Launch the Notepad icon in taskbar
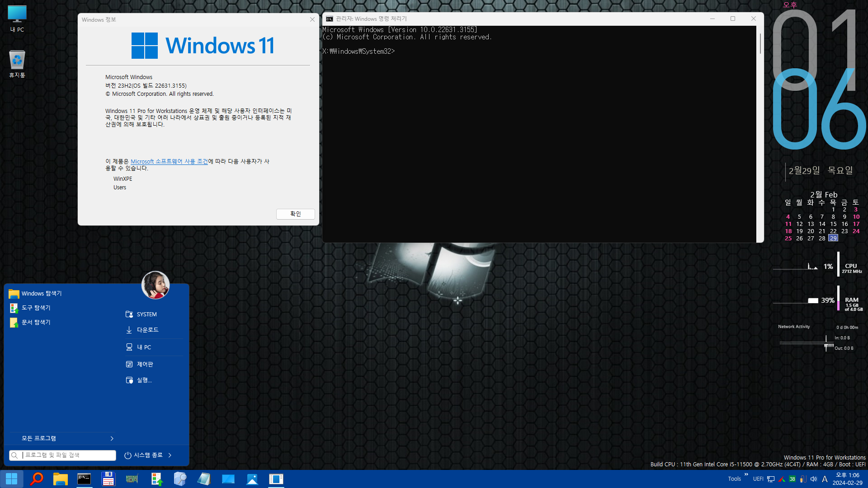The image size is (868, 488). [204, 479]
